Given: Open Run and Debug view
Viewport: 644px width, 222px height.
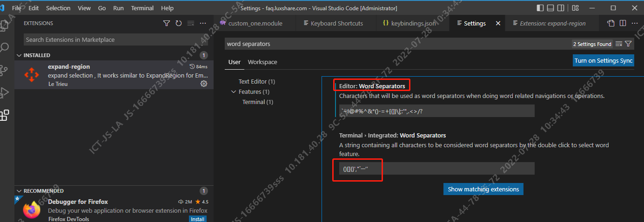Looking at the screenshot, I should pos(4,92).
